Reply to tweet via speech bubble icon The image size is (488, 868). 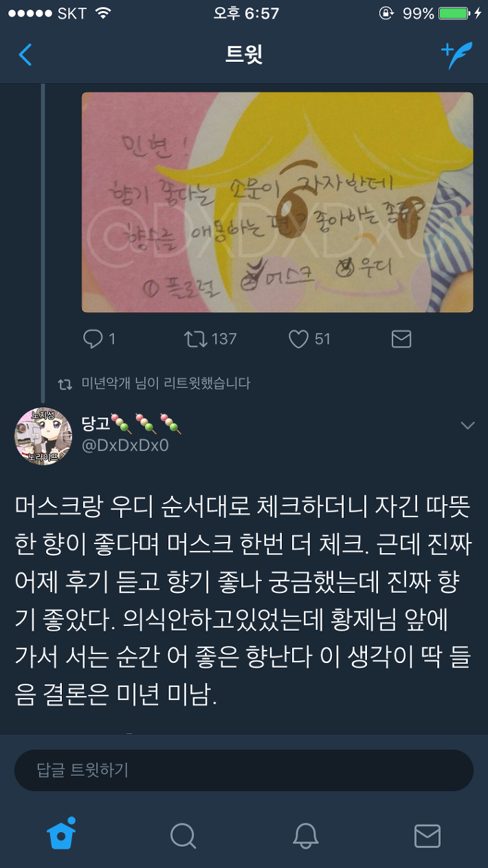coord(92,338)
